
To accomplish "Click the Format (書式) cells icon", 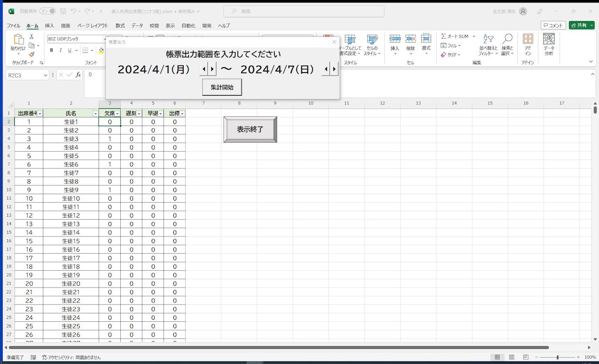I will coord(426,39).
